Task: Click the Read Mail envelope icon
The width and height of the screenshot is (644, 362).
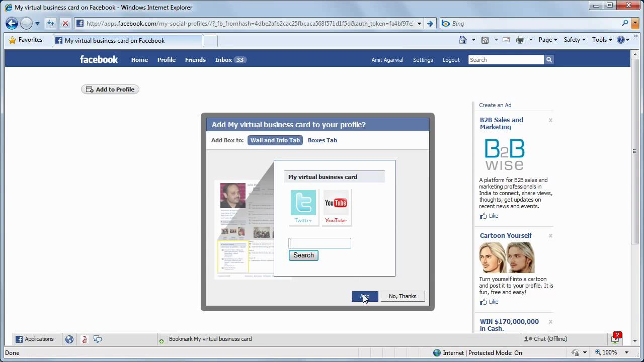Action: 506,40
